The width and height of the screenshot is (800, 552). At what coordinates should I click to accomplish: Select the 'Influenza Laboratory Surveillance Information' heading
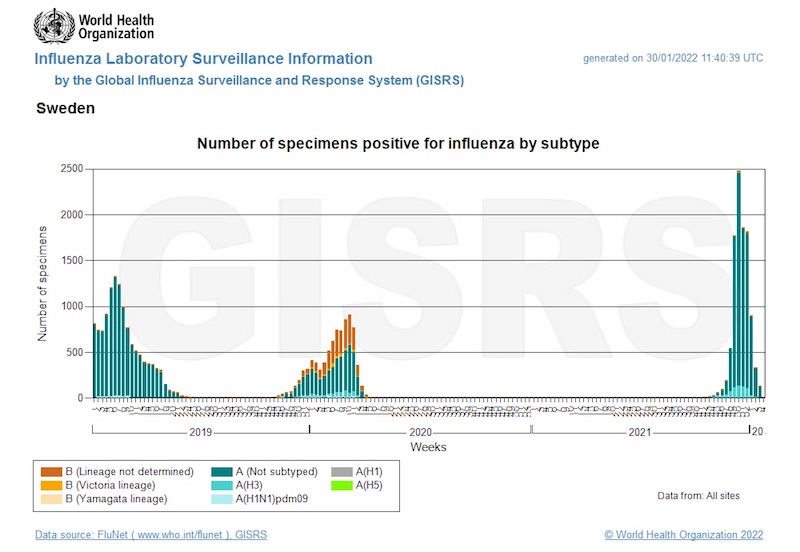tap(203, 59)
